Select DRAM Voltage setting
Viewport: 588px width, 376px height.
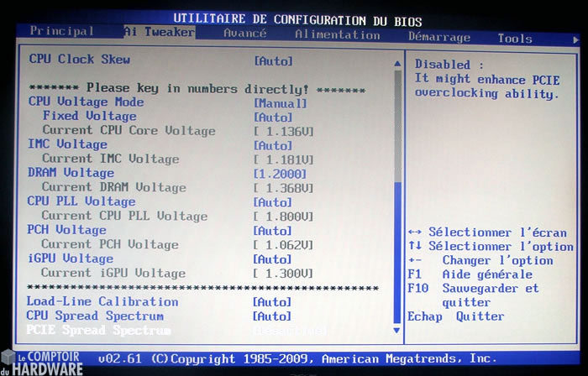pos(71,173)
